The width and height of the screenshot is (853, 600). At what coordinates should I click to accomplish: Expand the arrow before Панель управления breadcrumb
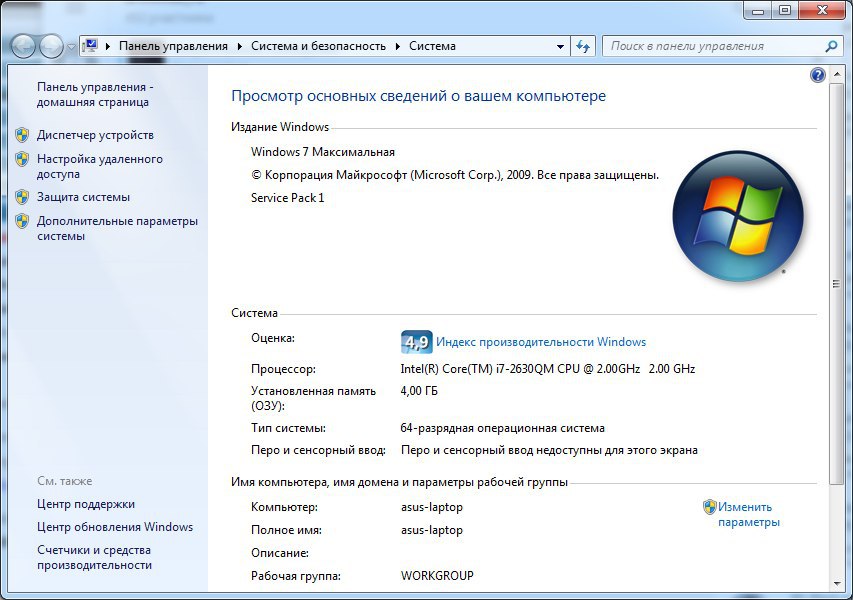click(108, 46)
